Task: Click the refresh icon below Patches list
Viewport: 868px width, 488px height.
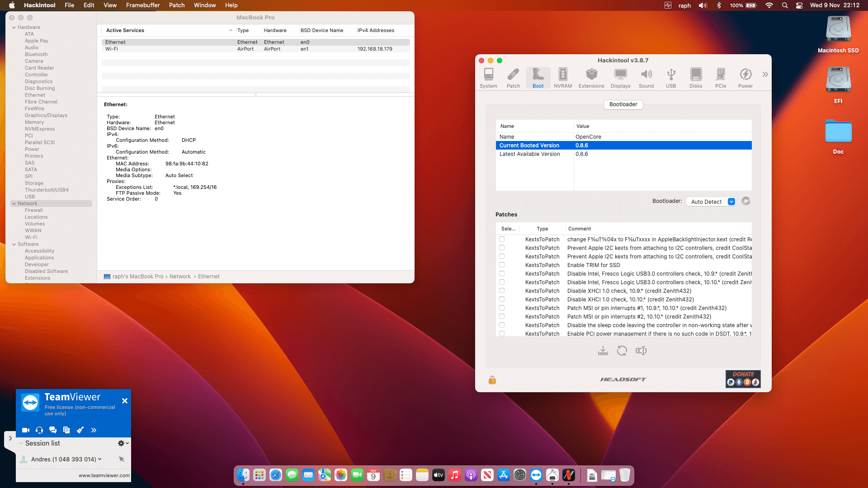Action: (622, 351)
